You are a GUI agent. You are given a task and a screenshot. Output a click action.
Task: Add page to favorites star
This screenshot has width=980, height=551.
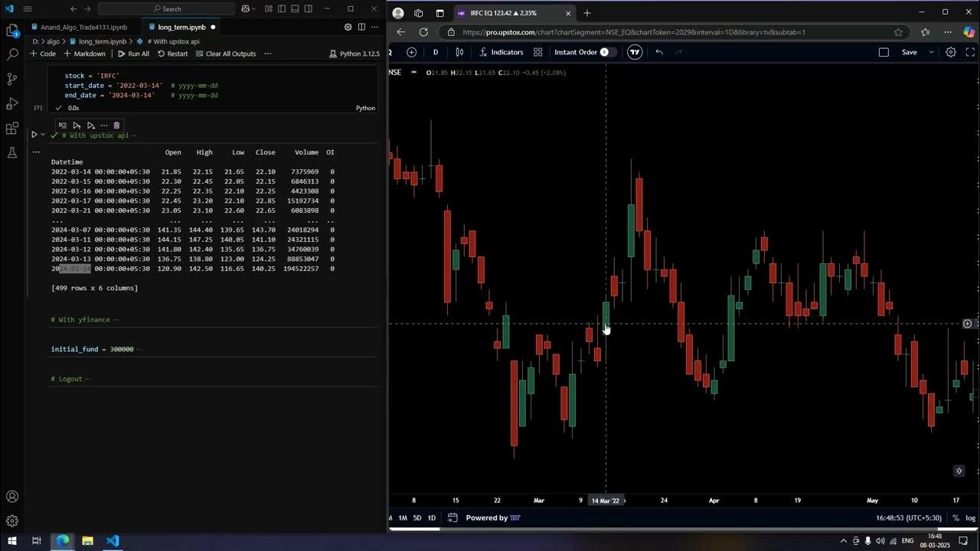point(898,32)
